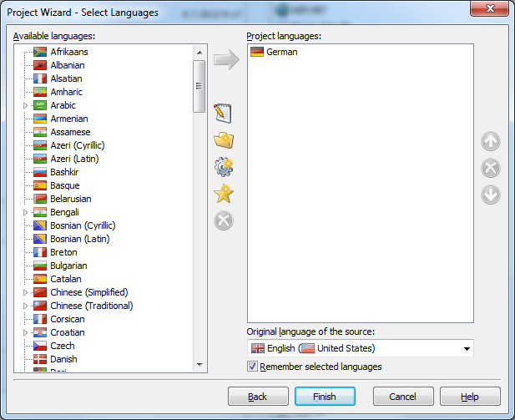This screenshot has height=420, width=515.
Task: Expand the Arabic language node
Action: (24, 106)
